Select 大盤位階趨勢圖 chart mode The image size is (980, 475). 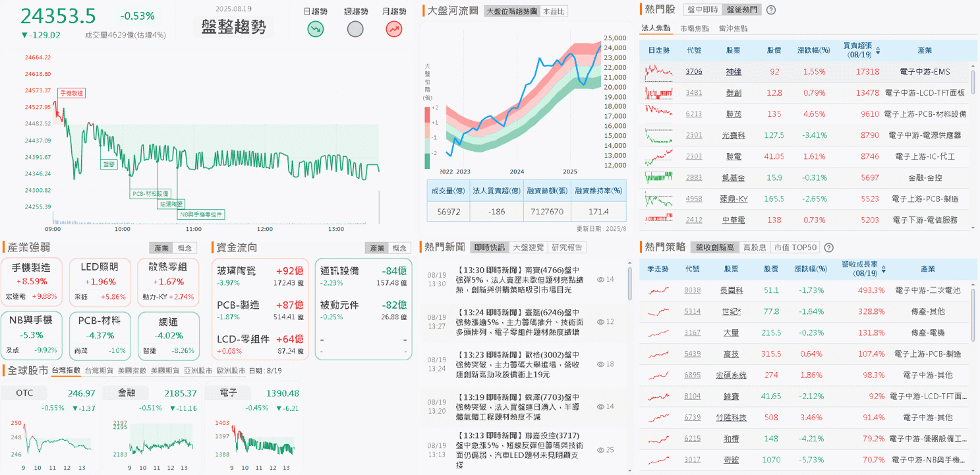pos(511,11)
